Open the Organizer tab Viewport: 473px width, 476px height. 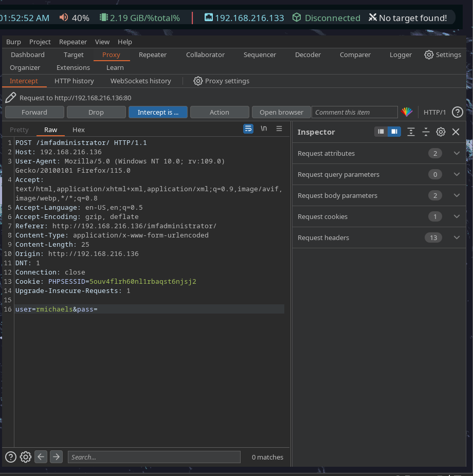(x=25, y=68)
